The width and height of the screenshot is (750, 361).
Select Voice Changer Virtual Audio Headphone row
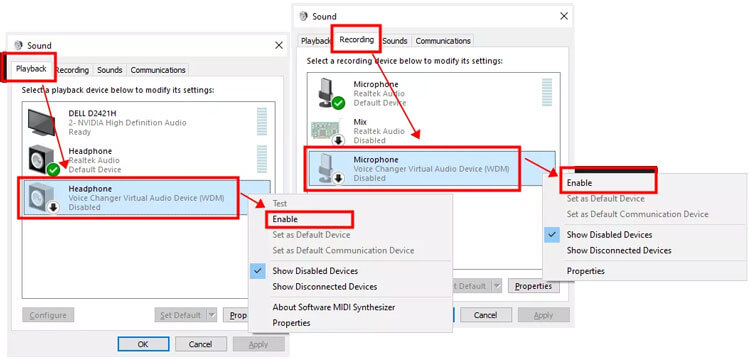pyautogui.click(x=146, y=198)
